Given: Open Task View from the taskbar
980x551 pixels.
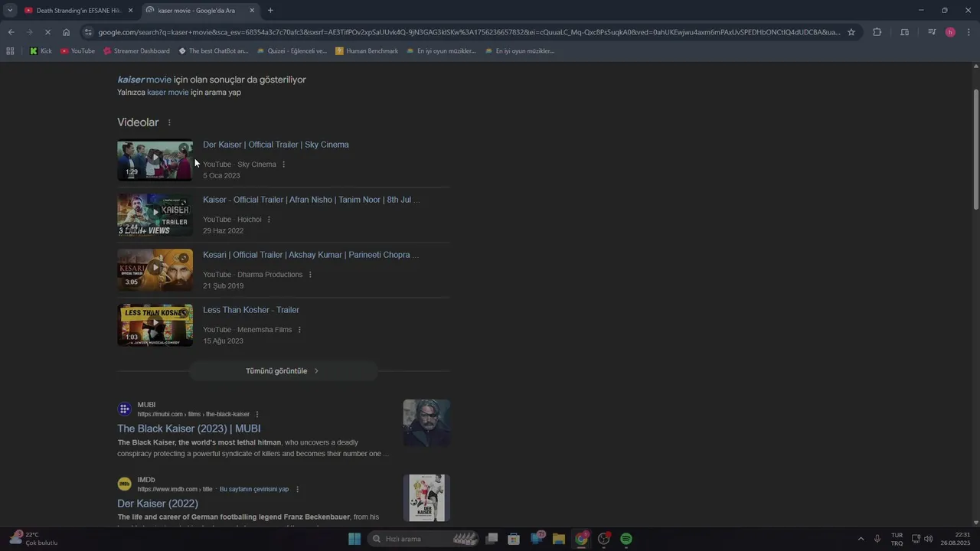Looking at the screenshot, I should [492, 539].
